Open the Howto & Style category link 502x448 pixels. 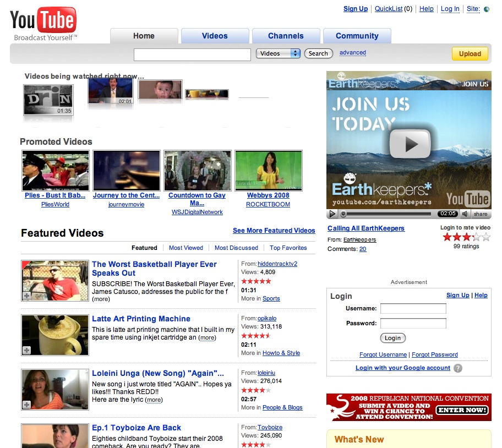coord(281,353)
